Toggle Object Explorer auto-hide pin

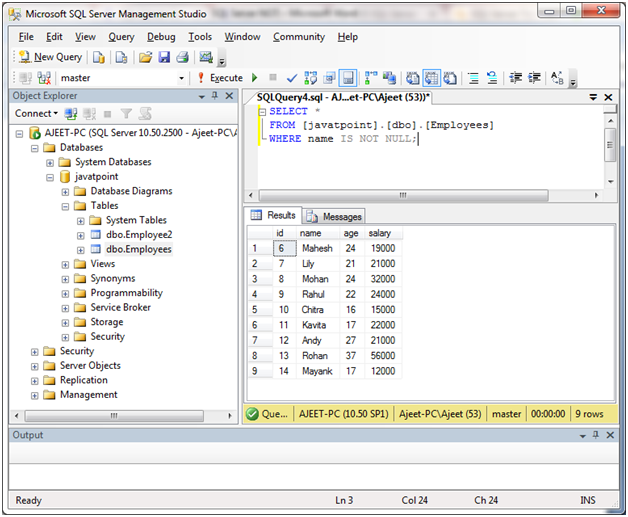pyautogui.click(x=215, y=96)
